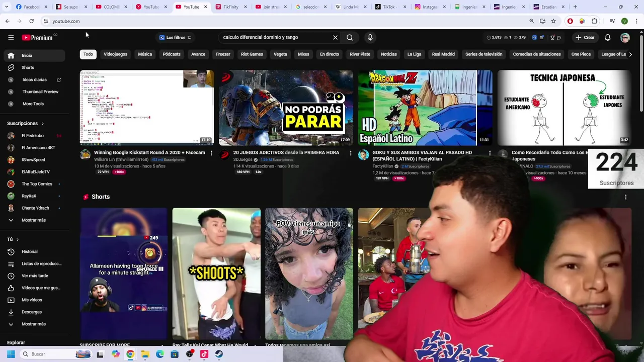Open the notifications bell
The height and width of the screenshot is (362, 644).
607,37
